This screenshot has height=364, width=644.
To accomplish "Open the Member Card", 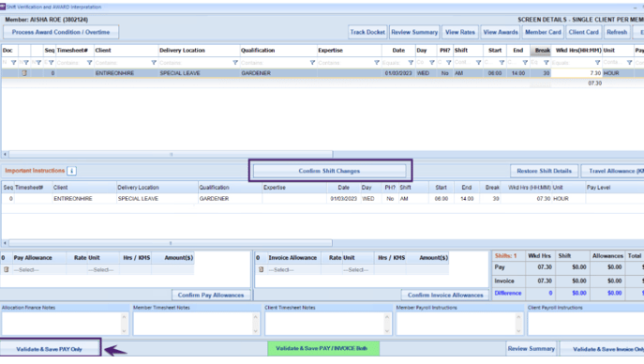I will (543, 32).
